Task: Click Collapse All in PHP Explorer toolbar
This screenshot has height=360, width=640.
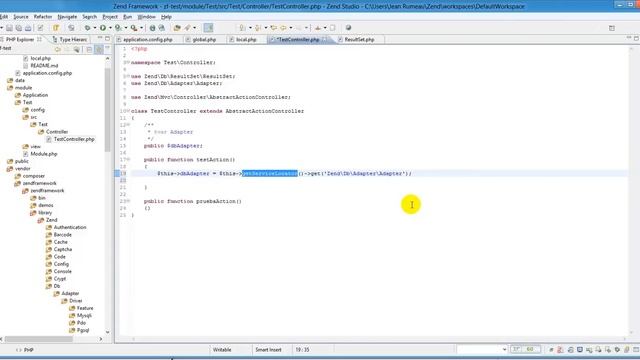Action: tap(89, 49)
